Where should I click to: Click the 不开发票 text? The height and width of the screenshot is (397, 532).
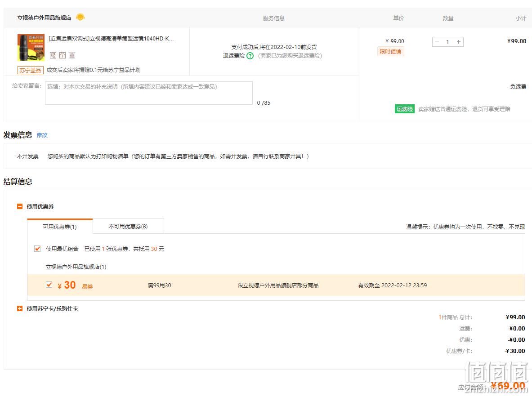(x=28, y=156)
